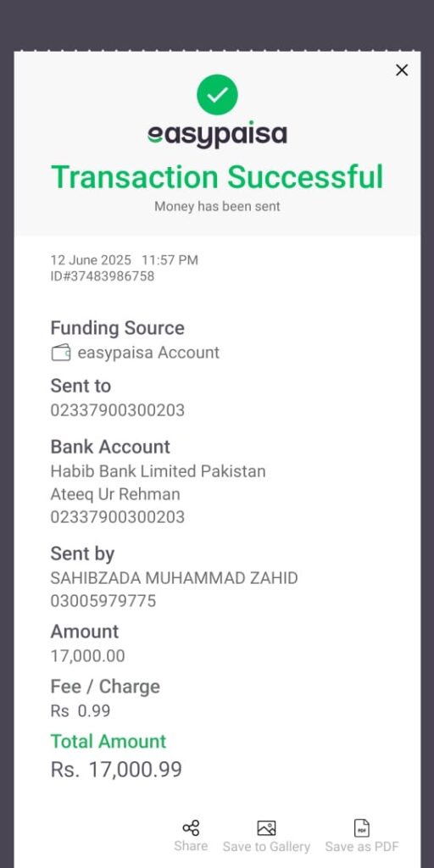Click the Transaction Successful heading
This screenshot has height=868, width=434.
click(x=217, y=177)
